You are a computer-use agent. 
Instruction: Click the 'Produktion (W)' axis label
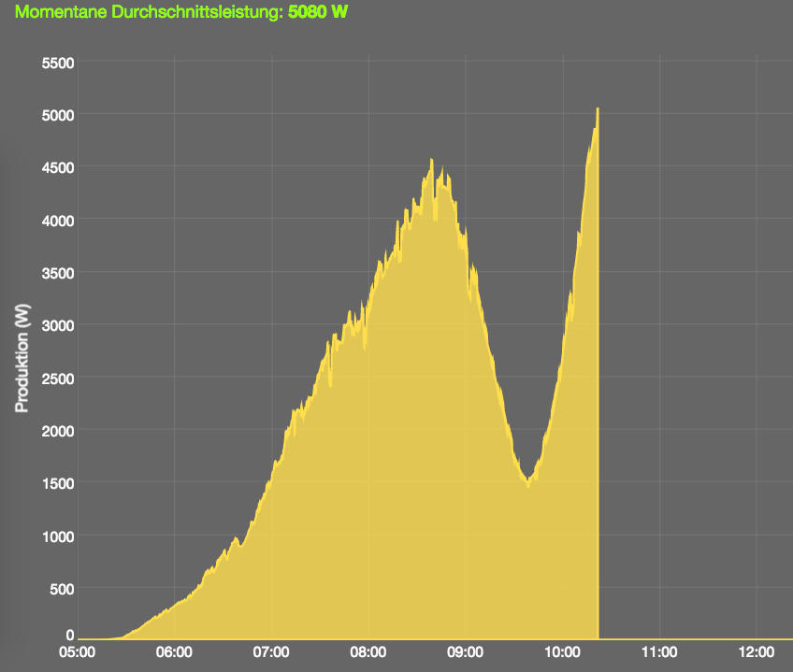[22, 358]
